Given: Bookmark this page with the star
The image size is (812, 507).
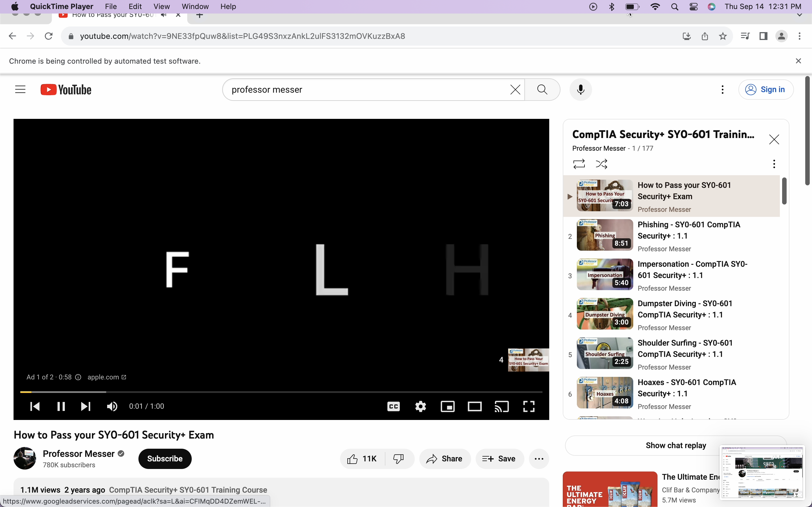Looking at the screenshot, I should coord(723,36).
